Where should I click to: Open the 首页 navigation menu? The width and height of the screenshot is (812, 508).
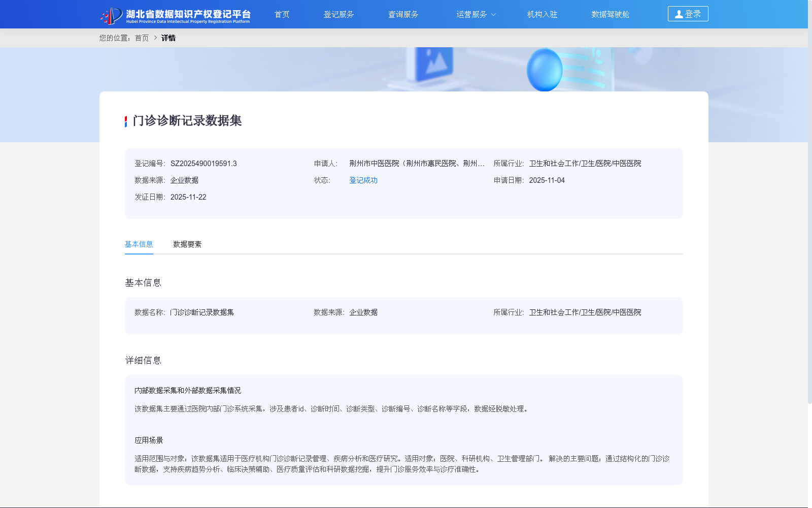pos(282,14)
